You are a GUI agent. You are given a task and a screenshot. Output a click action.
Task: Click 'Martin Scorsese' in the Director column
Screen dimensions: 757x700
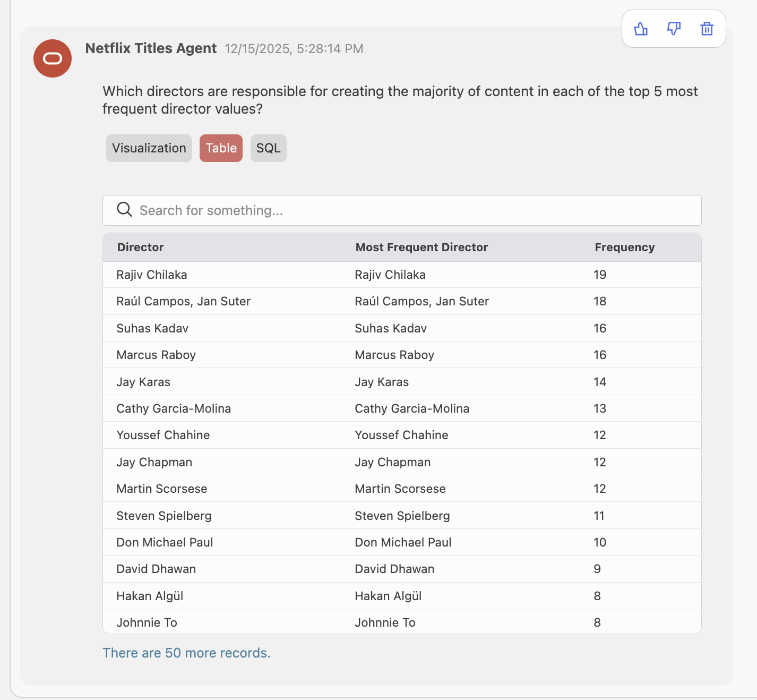(x=162, y=489)
